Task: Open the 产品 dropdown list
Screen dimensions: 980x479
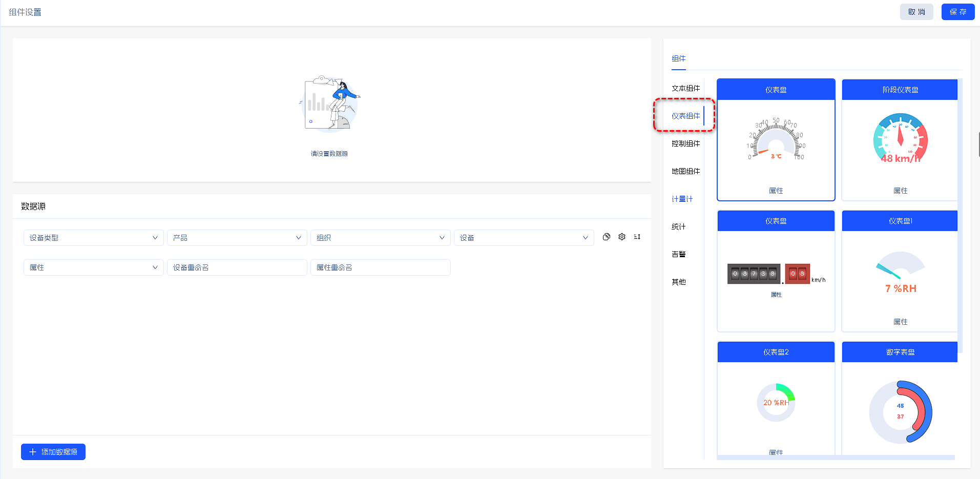Action: [237, 238]
